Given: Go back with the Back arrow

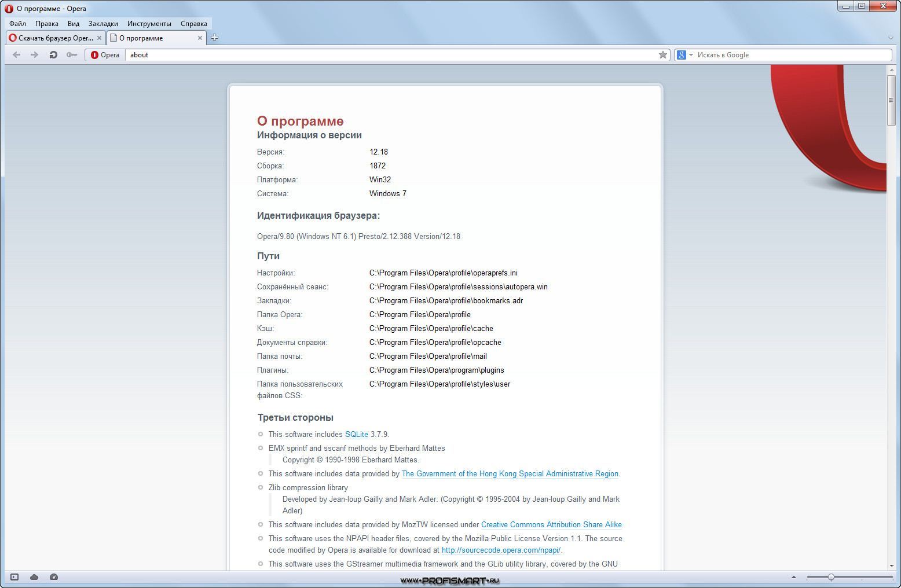Looking at the screenshot, I should click(16, 55).
